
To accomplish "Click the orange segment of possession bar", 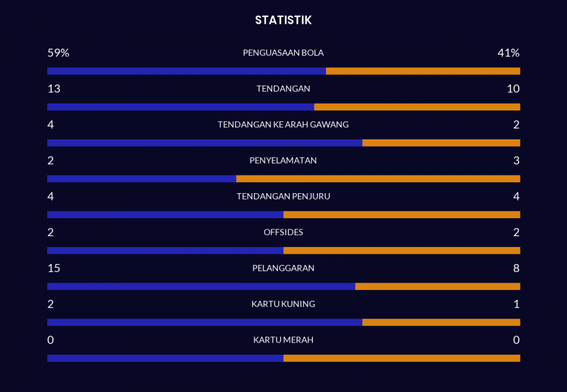I will pyautogui.click(x=423, y=71).
